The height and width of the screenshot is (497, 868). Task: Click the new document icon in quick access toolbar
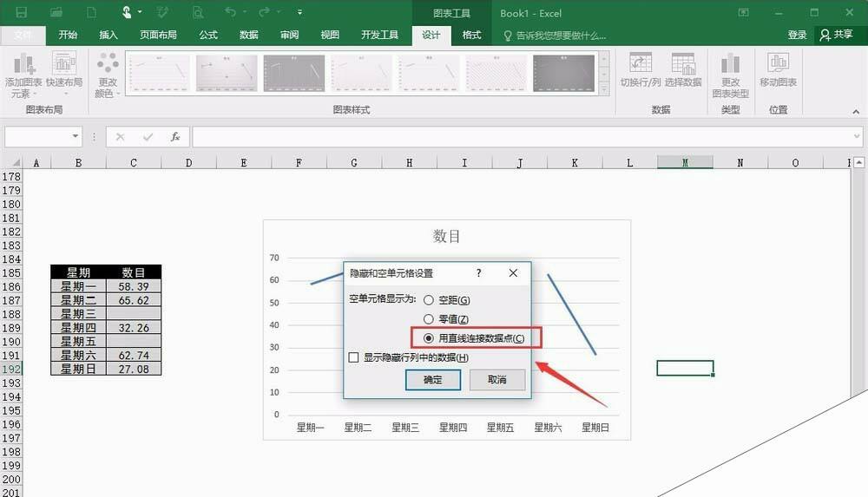[x=91, y=12]
